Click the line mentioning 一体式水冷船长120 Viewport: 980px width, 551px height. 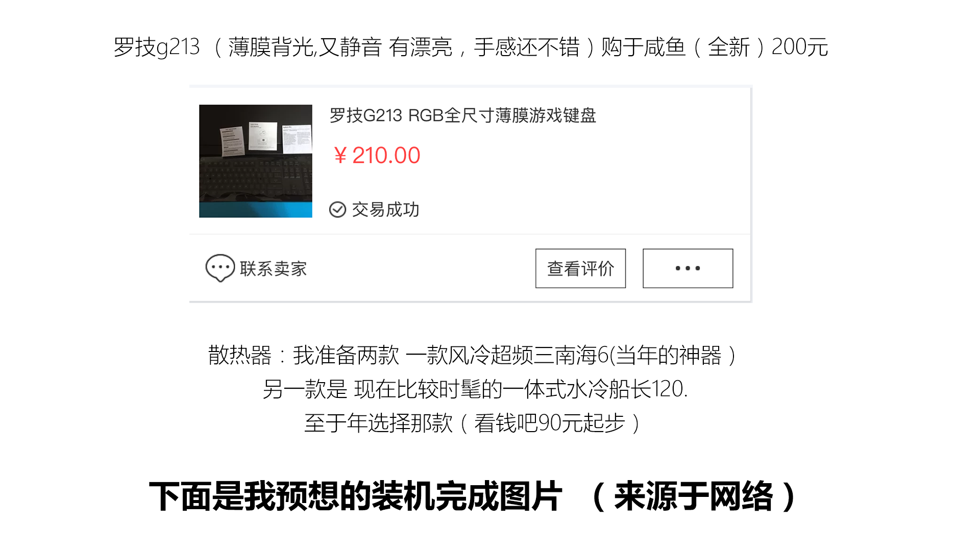click(475, 389)
